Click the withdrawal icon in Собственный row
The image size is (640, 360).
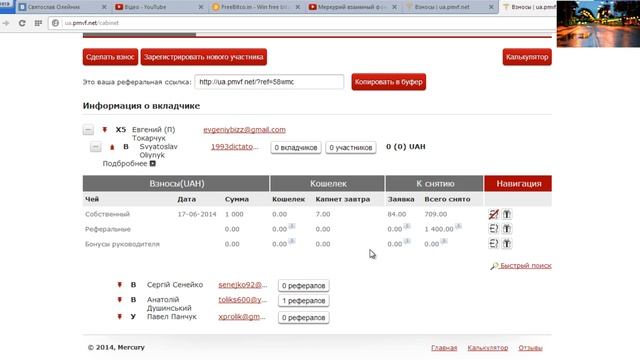(493, 214)
